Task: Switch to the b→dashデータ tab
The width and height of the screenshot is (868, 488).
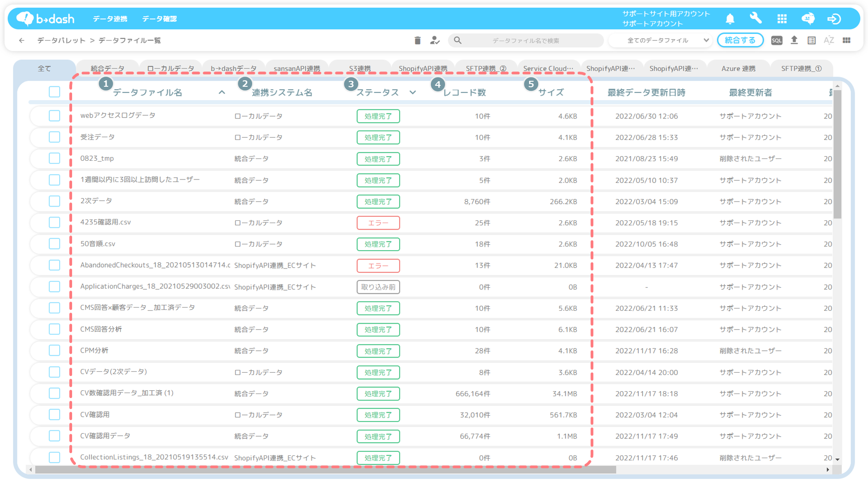Action: tap(234, 68)
